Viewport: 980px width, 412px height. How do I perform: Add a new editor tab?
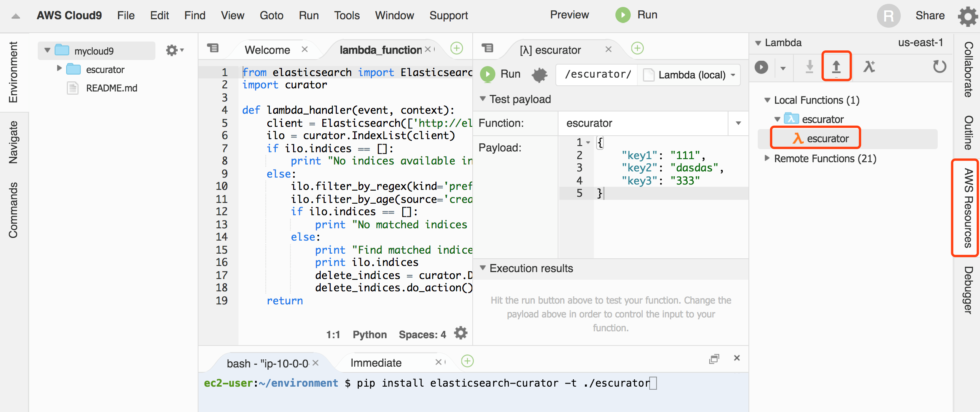tap(457, 48)
